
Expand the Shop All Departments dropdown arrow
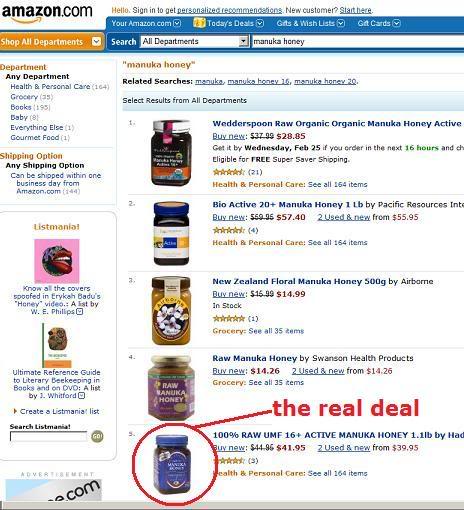(96, 42)
